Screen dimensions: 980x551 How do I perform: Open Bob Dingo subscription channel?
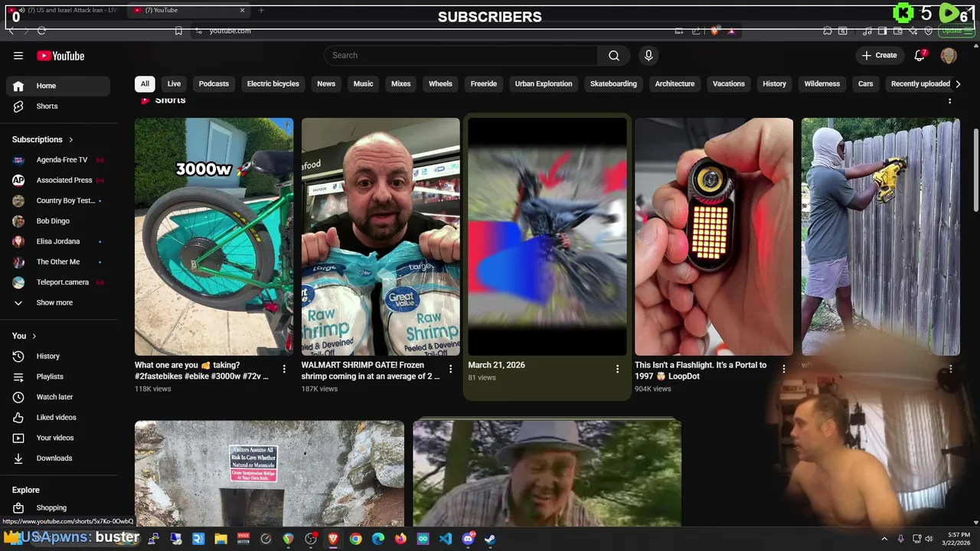click(58, 221)
